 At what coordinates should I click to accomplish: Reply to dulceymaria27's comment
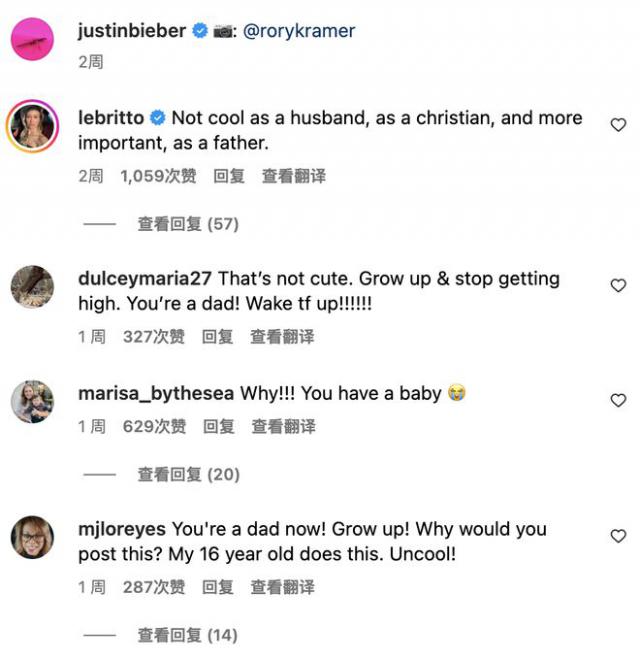click(x=217, y=337)
